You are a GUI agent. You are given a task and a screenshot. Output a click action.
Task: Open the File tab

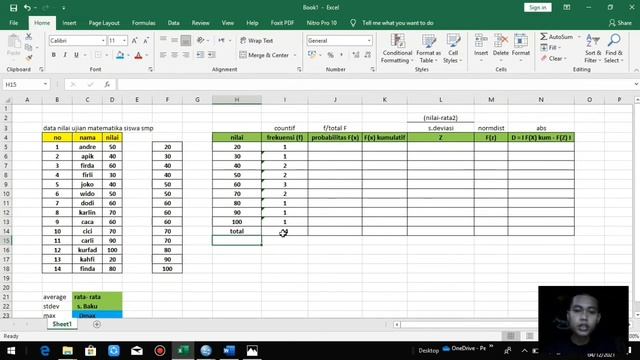point(13,23)
